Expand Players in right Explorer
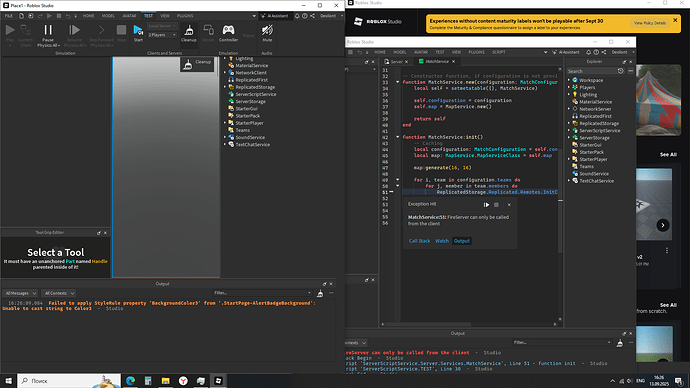This screenshot has width=690, height=388. 569,87
